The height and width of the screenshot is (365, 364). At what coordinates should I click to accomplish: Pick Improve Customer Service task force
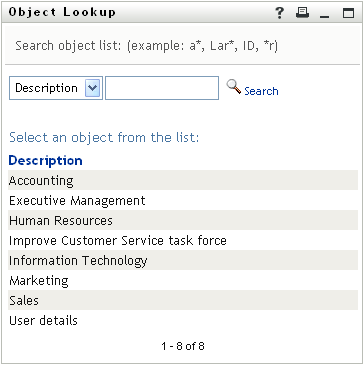183,240
